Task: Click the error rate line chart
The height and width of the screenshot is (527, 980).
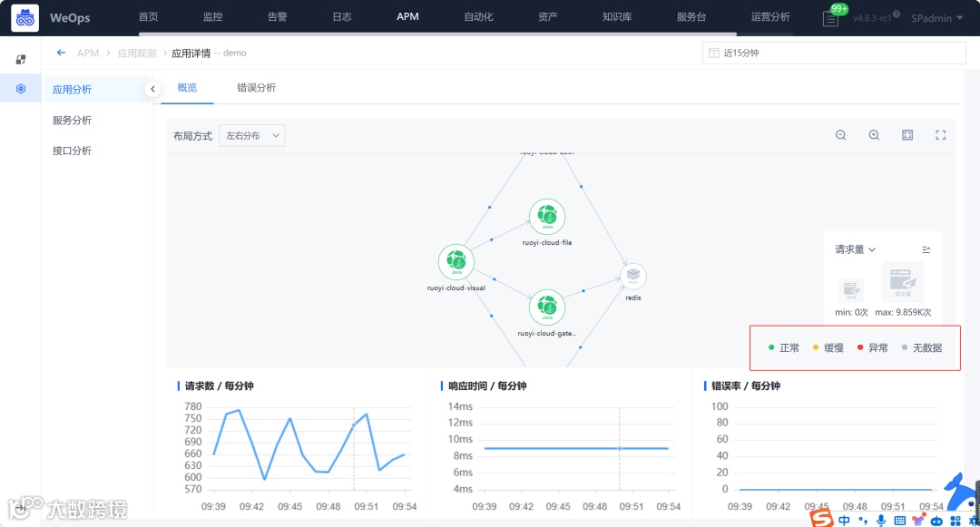Action: tap(836, 448)
